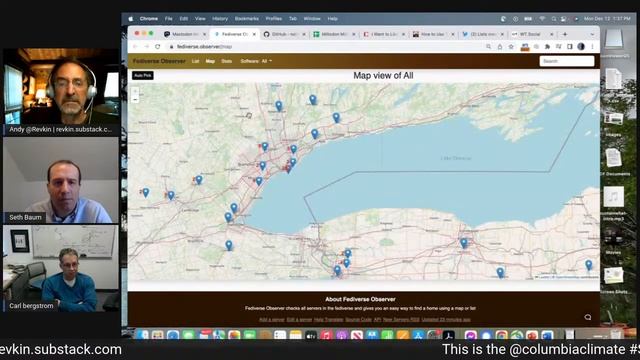Open the File menu
The image size is (640, 360).
(x=169, y=19)
